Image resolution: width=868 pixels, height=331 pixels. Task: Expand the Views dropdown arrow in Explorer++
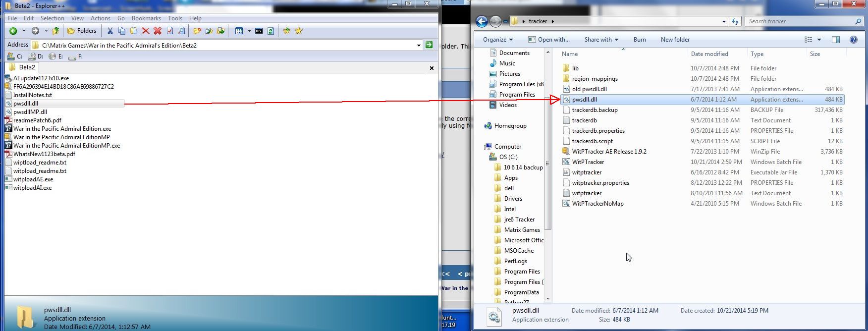249,31
